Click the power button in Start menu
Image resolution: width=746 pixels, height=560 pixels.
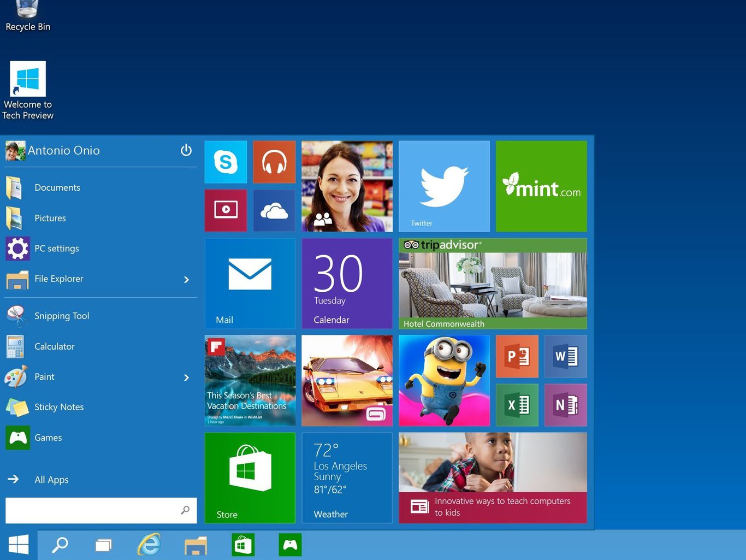pos(186,150)
